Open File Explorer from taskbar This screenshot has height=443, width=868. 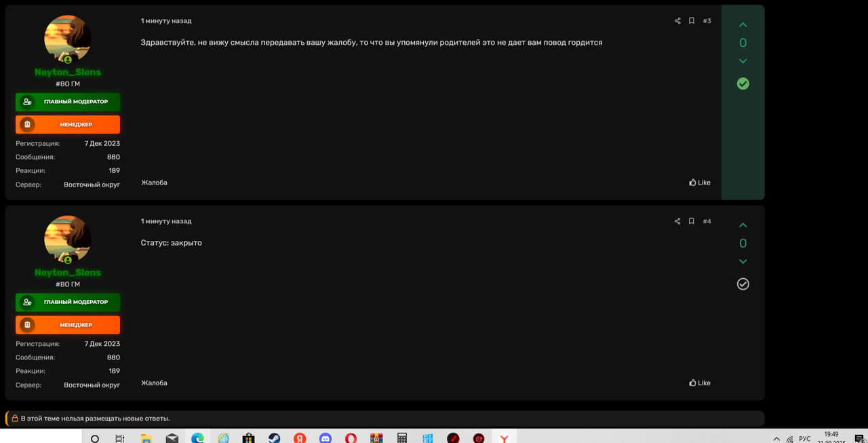pyautogui.click(x=146, y=438)
